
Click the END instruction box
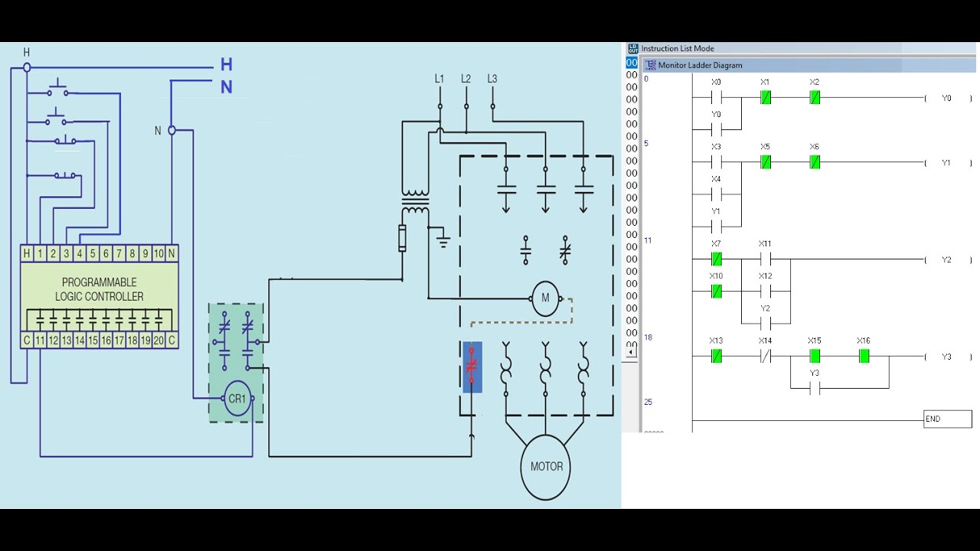click(x=948, y=419)
